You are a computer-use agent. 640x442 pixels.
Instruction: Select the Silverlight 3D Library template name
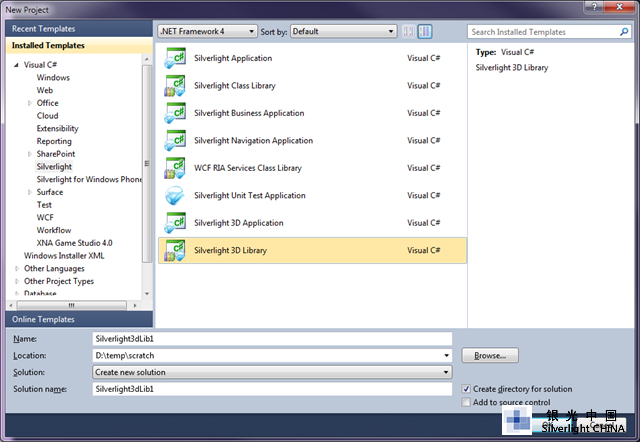pyautogui.click(x=230, y=250)
